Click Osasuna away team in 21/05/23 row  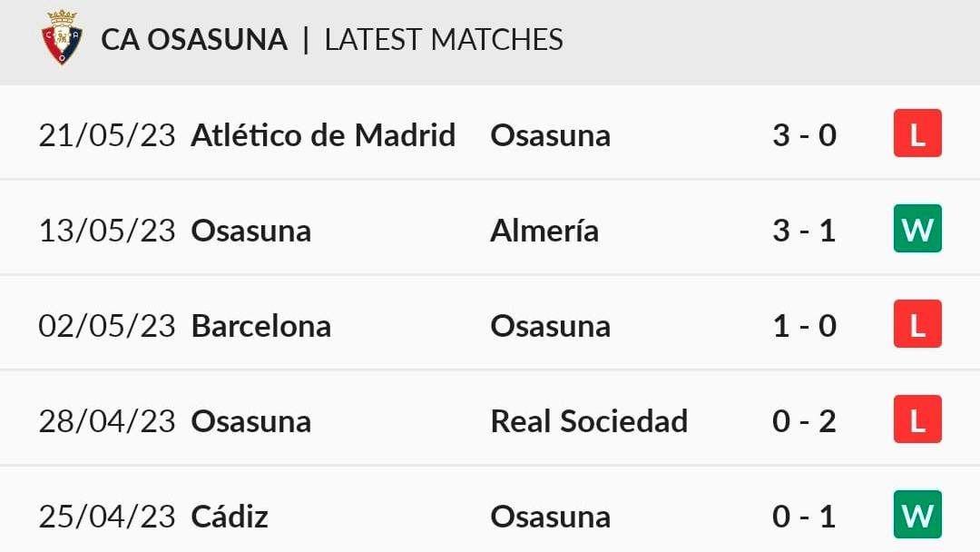(x=551, y=135)
